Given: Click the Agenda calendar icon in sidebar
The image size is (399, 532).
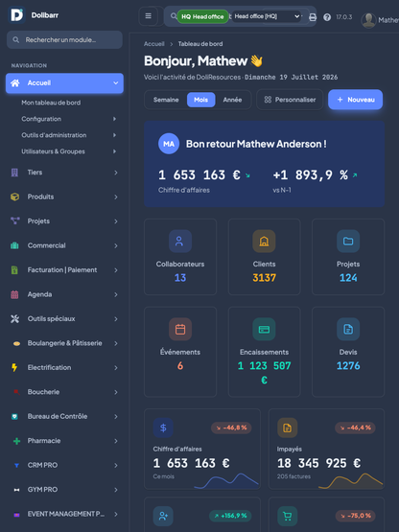Looking at the screenshot, I should [14, 294].
